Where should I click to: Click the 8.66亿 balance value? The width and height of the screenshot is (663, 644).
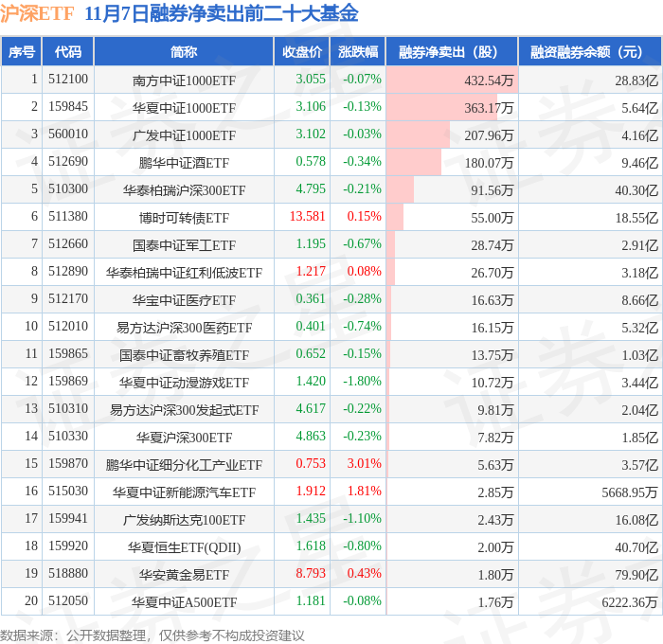point(639,300)
